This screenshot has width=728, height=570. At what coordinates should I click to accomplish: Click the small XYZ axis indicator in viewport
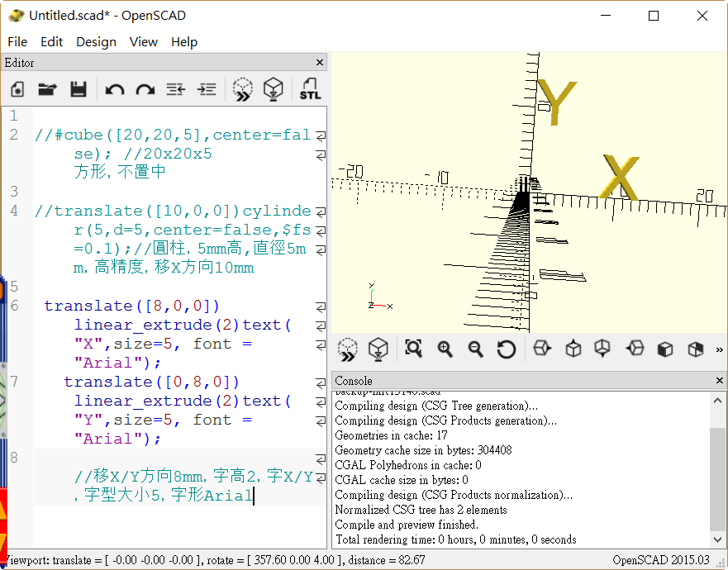(380, 297)
